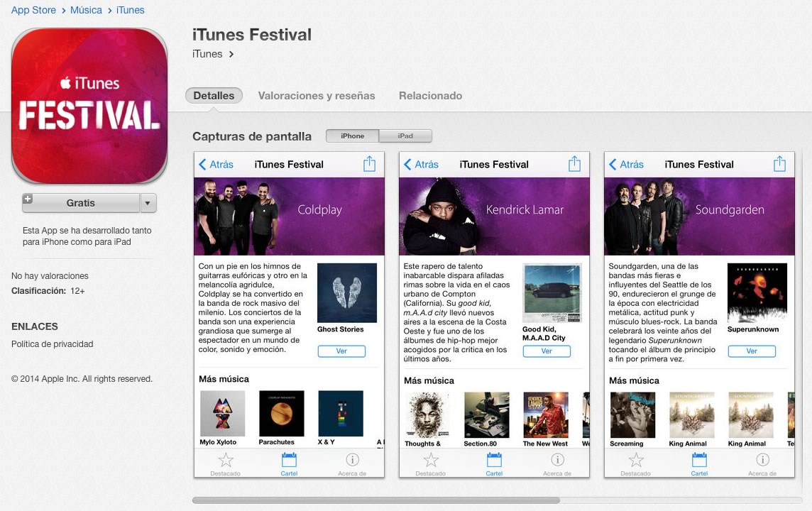Click '© 2014 Apple Inc.' copyright text

click(82, 379)
